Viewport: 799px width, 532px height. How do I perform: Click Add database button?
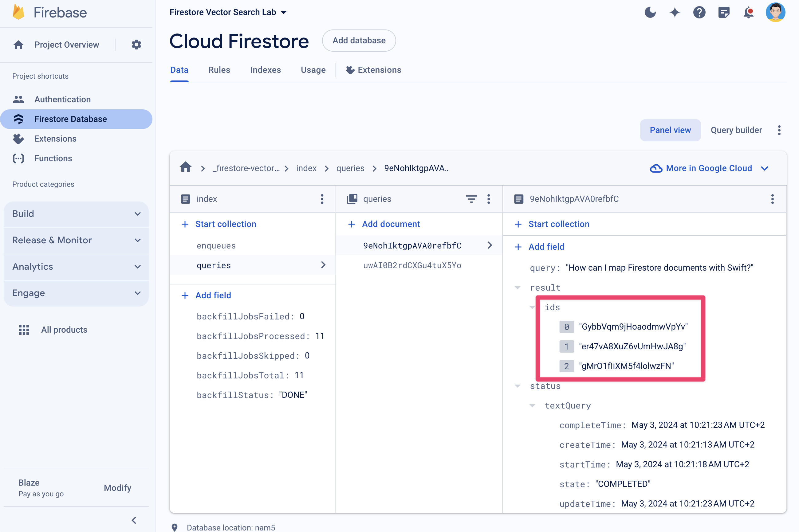click(358, 40)
